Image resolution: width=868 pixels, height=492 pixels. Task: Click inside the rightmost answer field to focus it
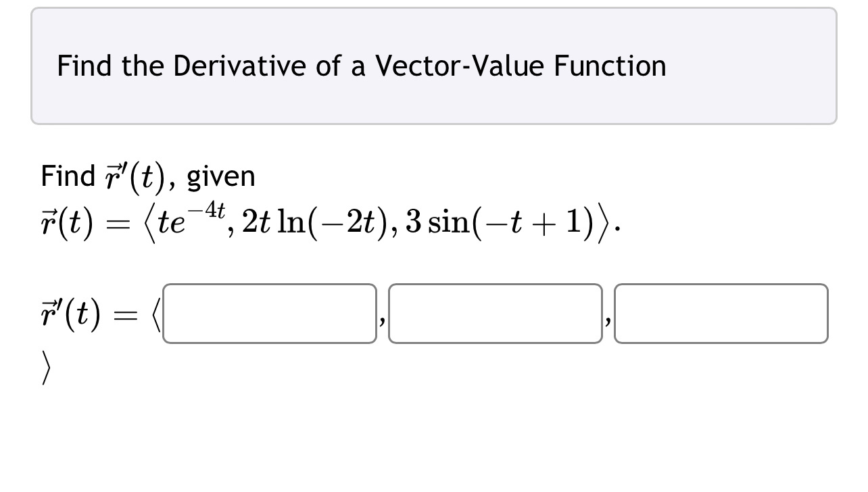point(720,314)
